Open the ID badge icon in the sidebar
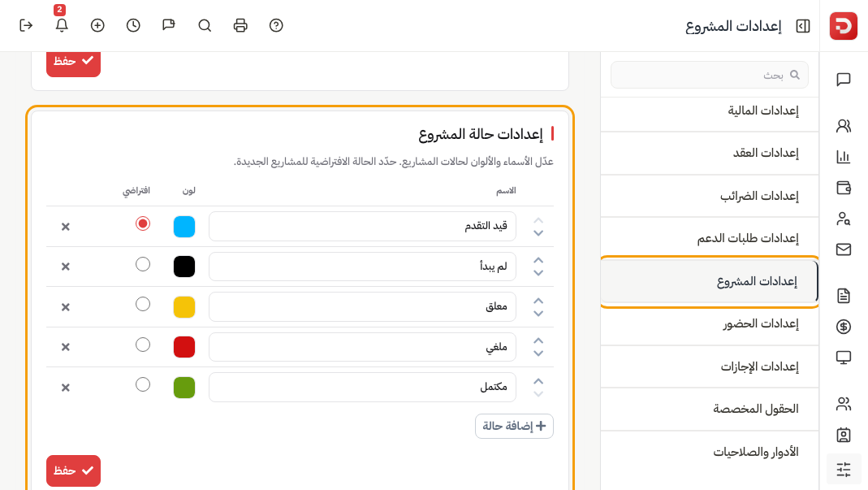This screenshot has width=868, height=490. coord(844,435)
